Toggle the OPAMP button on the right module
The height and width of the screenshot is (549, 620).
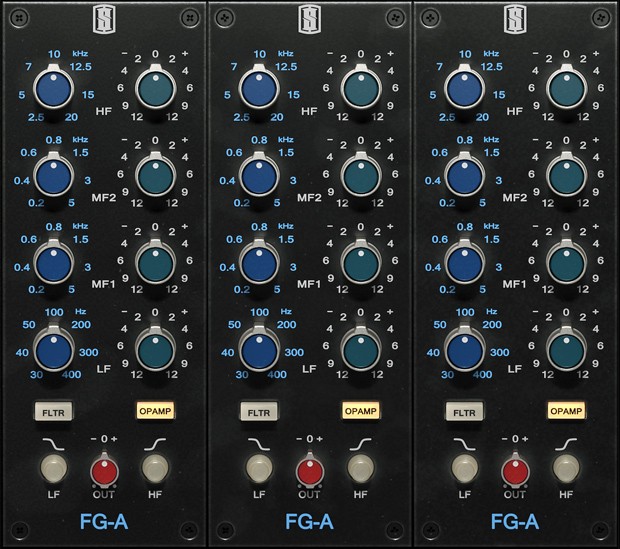point(567,411)
